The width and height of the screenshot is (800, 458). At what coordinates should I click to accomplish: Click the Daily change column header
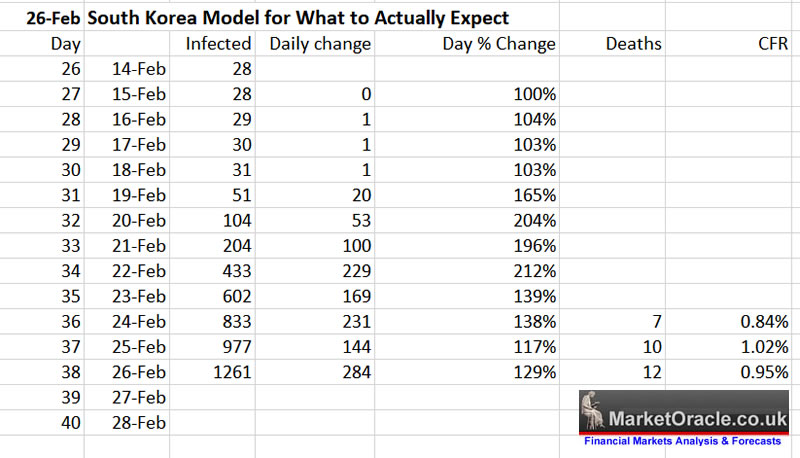point(320,44)
